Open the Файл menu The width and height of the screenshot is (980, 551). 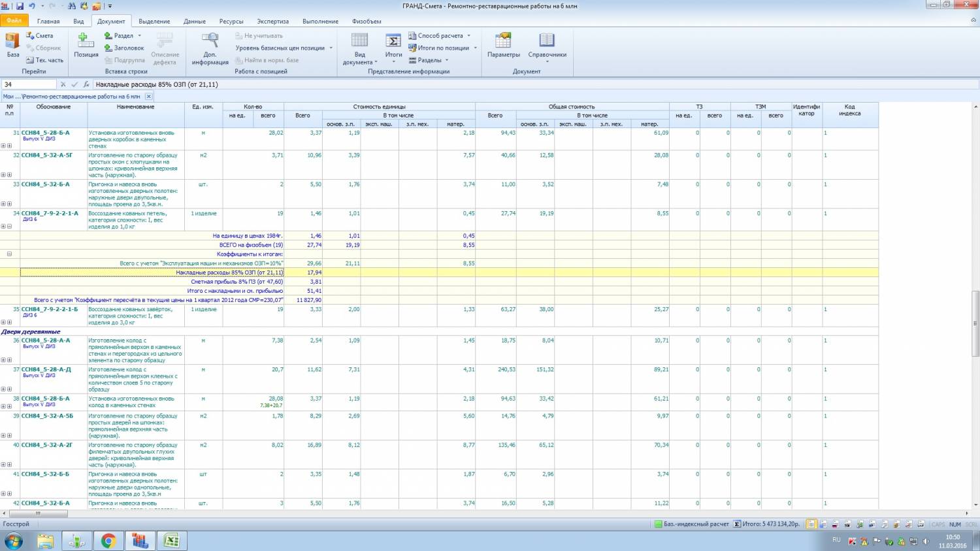click(x=14, y=21)
